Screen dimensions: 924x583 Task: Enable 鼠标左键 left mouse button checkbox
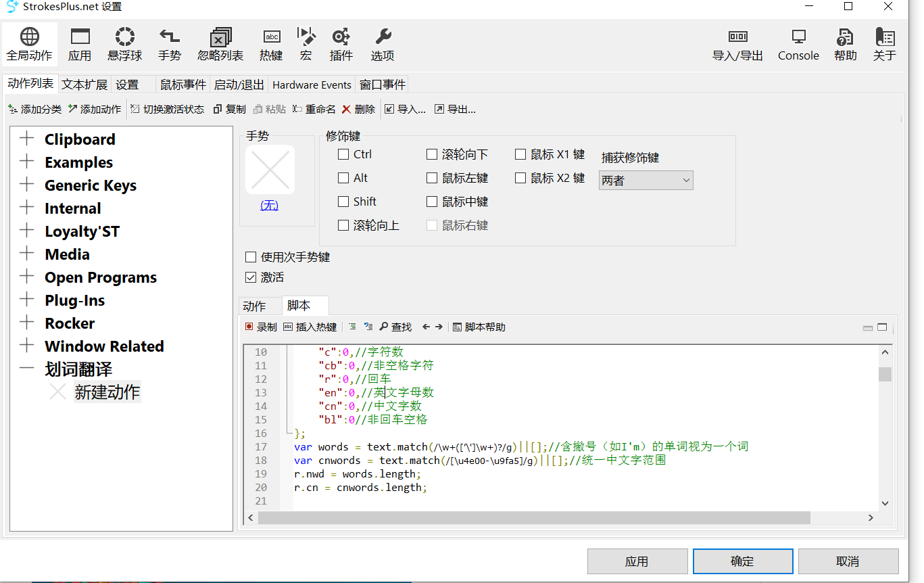click(432, 178)
